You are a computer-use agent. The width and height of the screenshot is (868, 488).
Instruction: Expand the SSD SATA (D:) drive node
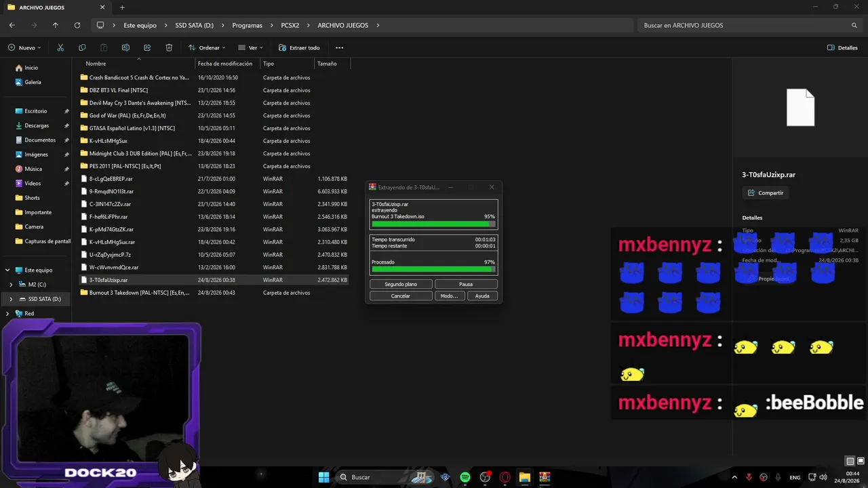tap(11, 299)
